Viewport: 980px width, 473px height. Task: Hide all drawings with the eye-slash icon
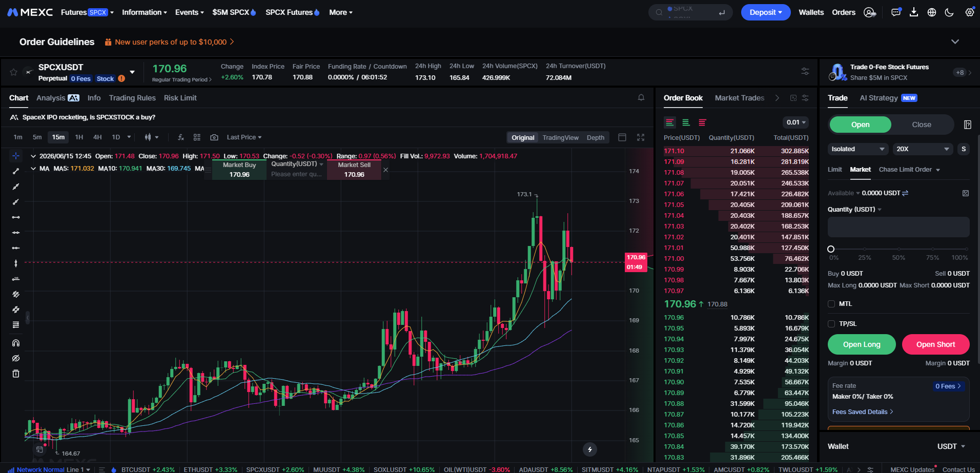pyautogui.click(x=16, y=358)
